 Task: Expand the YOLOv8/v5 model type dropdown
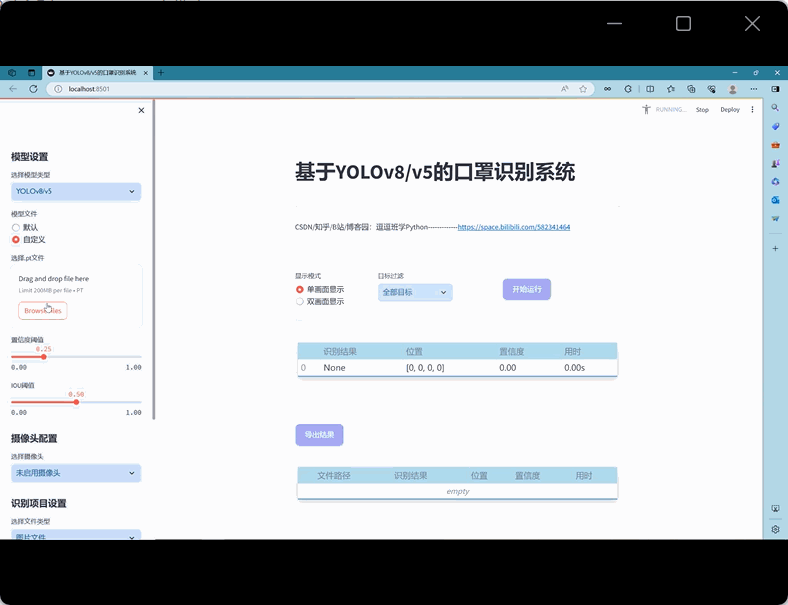[x=76, y=191]
